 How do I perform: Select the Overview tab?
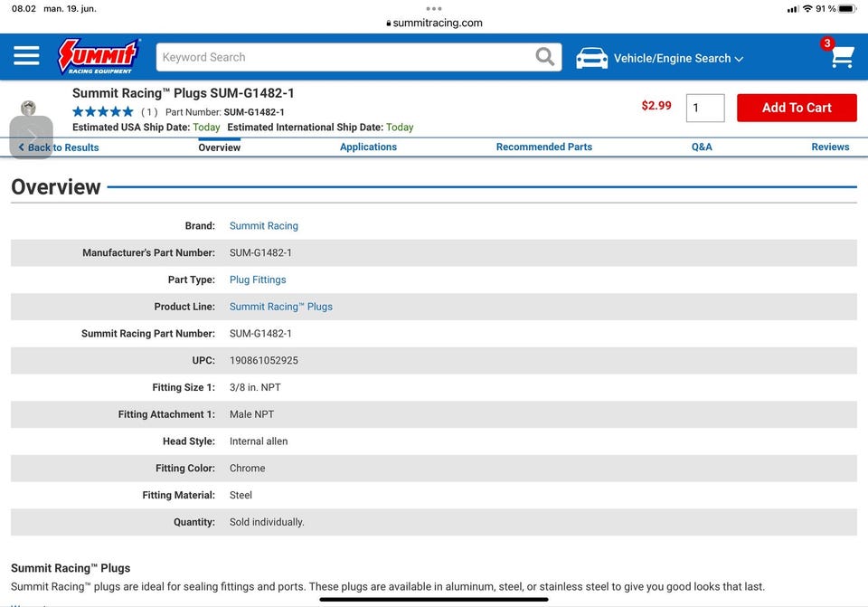coord(219,147)
